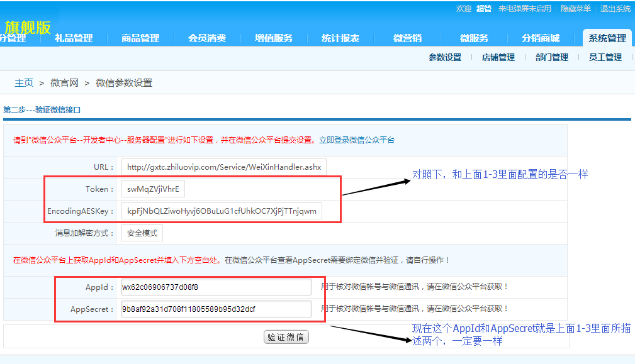Open the 礼品管理 menu
This screenshot has height=364, width=635.
(x=75, y=38)
